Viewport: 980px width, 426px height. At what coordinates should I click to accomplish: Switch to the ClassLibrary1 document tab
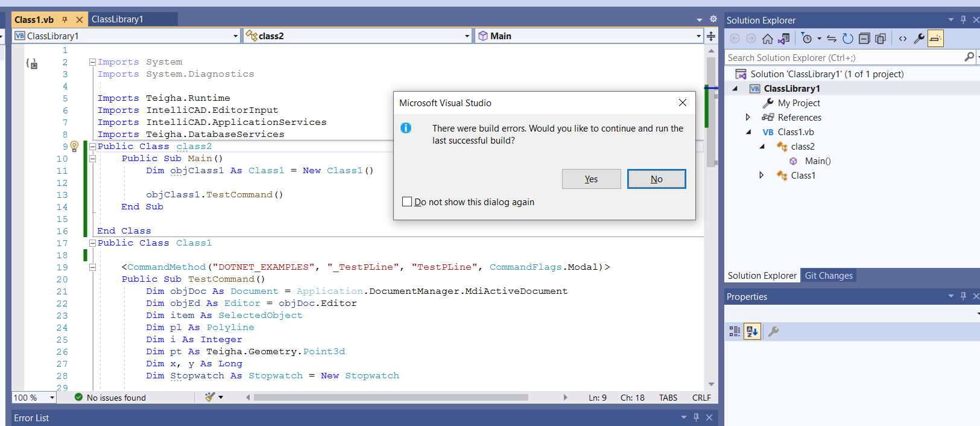pyautogui.click(x=118, y=19)
